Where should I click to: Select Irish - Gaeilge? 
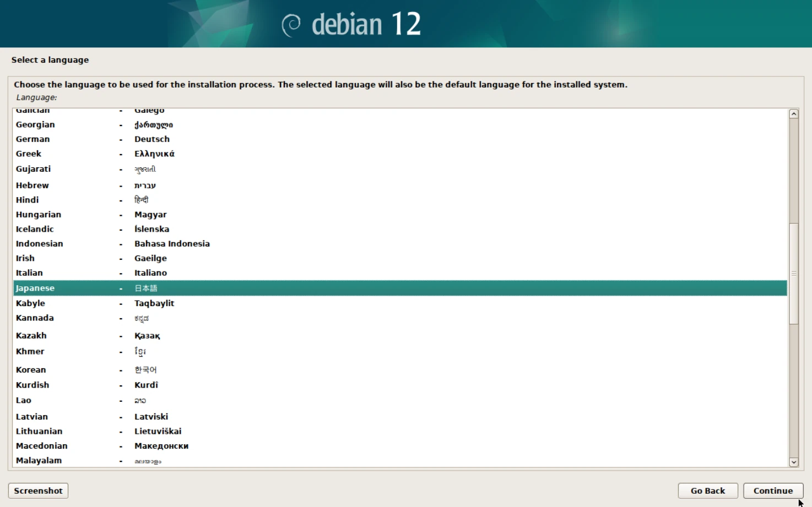(400, 258)
